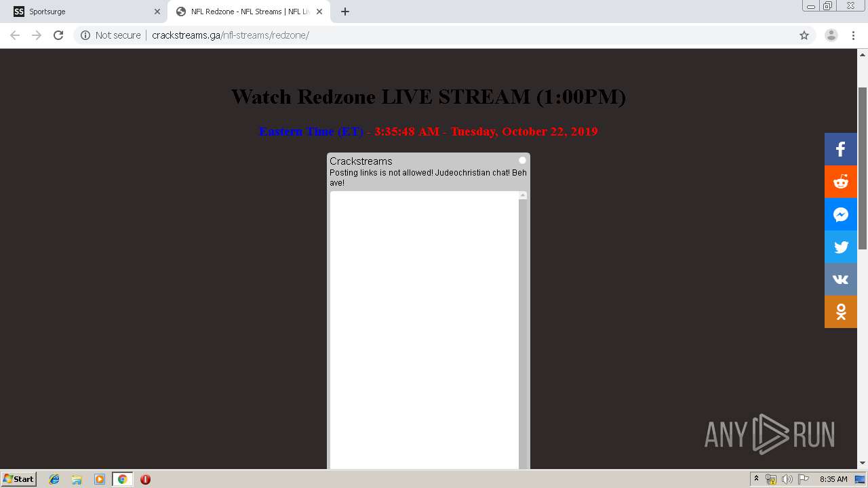Click show desktop tray button

click(x=860, y=479)
